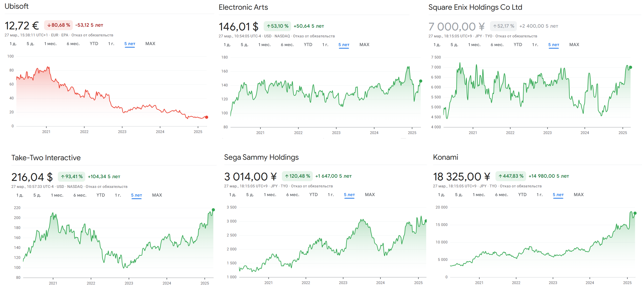Viewport: 644px width, 300px height.
Task: Open disclaimer link under Konami price
Action: [x=521, y=186]
